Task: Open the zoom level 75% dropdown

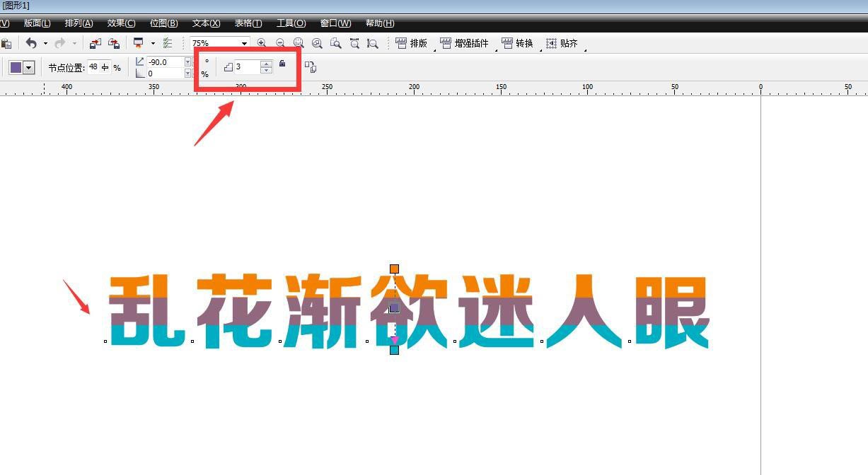Action: click(243, 42)
